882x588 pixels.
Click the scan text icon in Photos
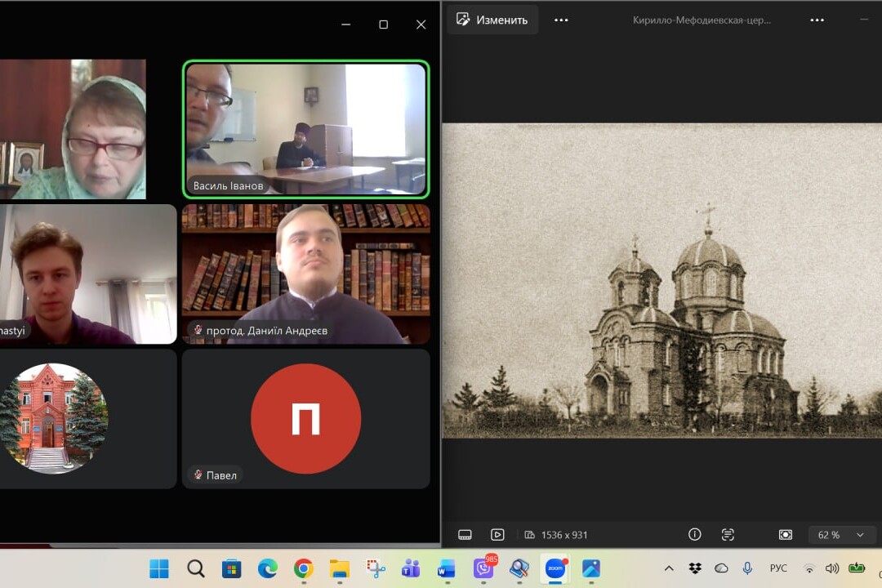coord(728,535)
